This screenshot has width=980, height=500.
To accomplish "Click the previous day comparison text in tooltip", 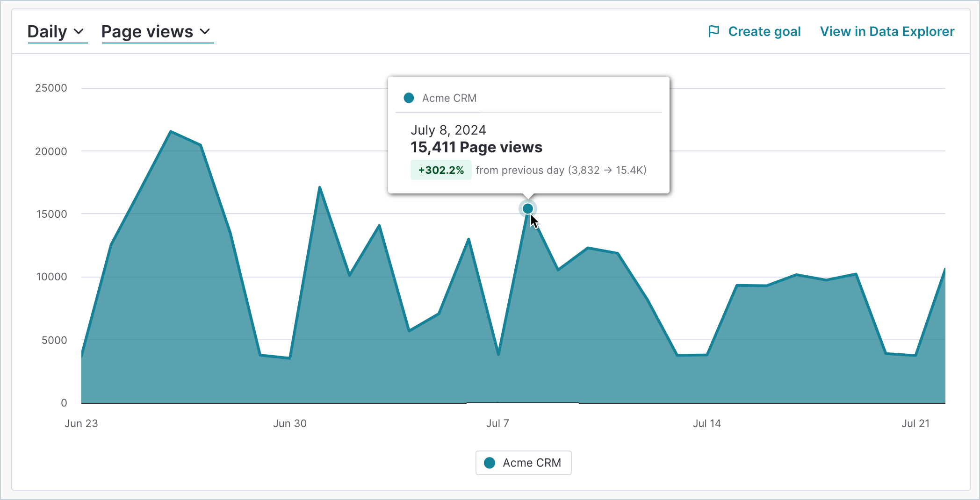I will (x=561, y=170).
